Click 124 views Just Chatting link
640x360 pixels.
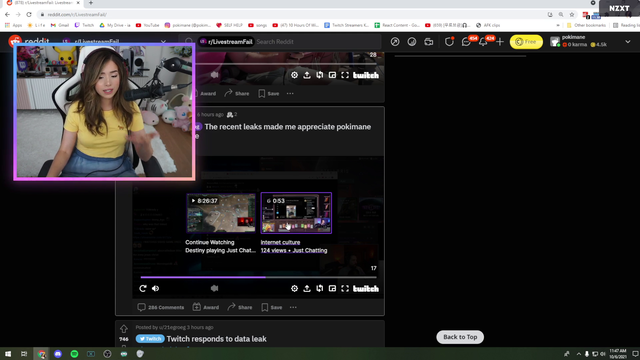click(294, 251)
